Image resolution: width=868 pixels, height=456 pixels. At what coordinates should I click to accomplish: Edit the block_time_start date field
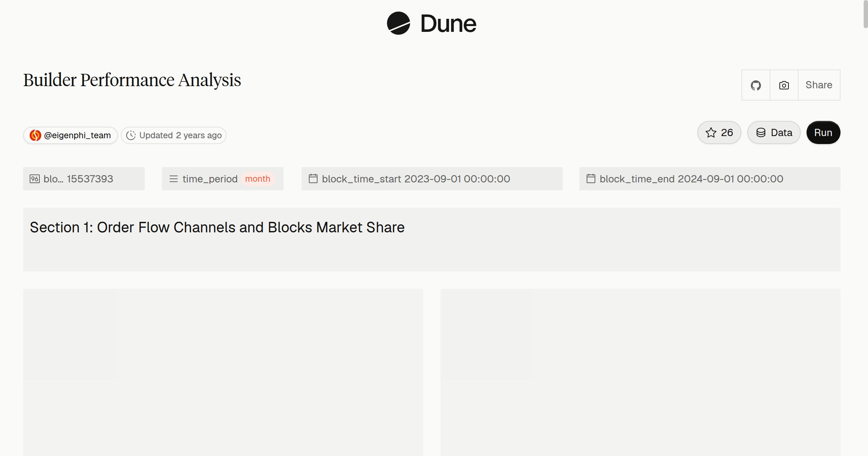(x=432, y=179)
